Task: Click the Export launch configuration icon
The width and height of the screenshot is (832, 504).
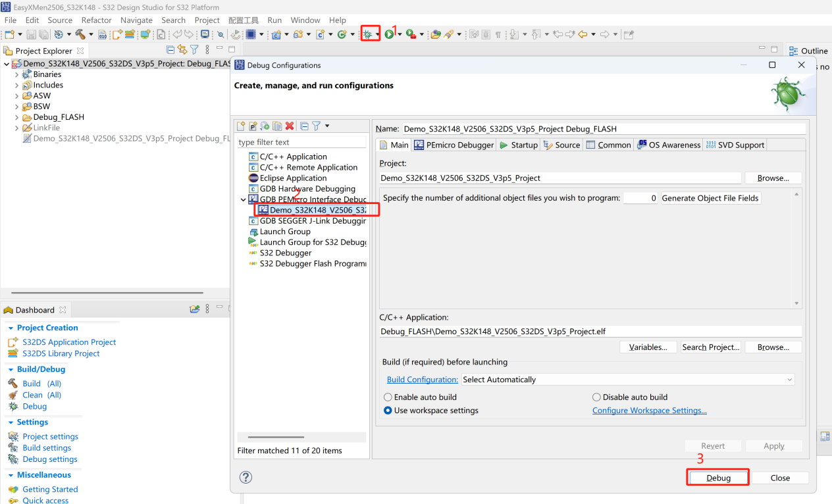Action: [x=265, y=126]
